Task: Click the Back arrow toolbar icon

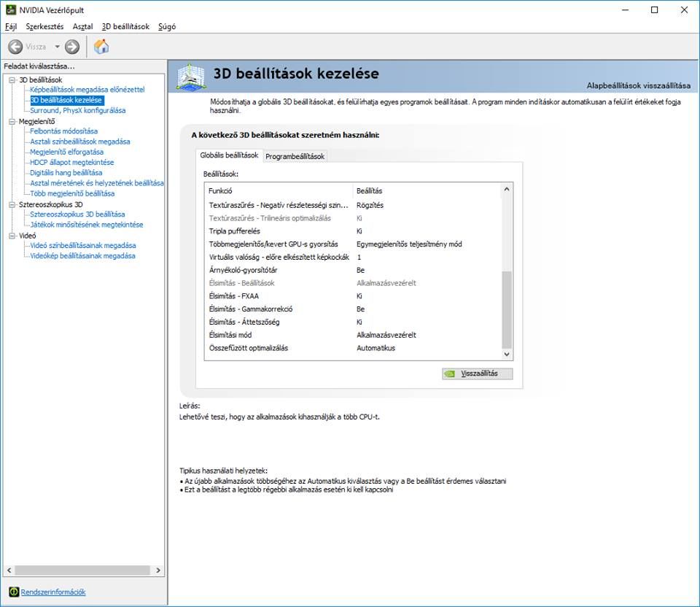Action: (x=15, y=47)
